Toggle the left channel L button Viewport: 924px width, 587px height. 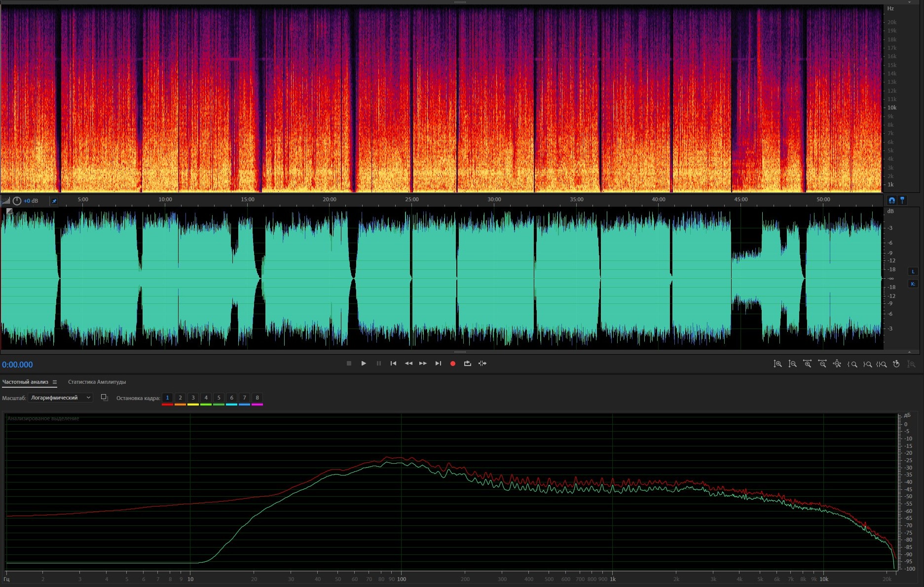point(913,271)
